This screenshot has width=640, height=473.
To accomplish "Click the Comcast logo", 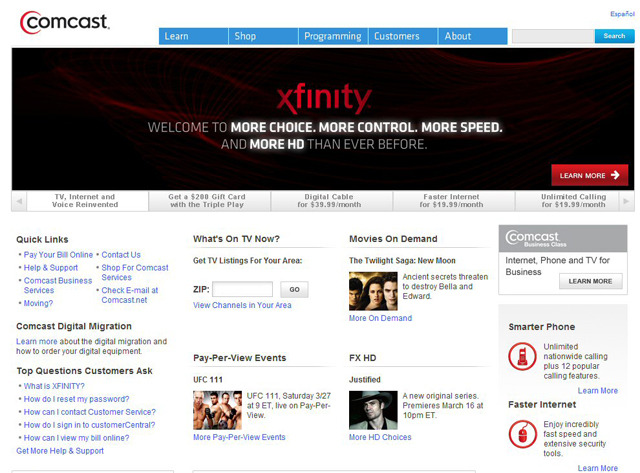I will pos(64,22).
